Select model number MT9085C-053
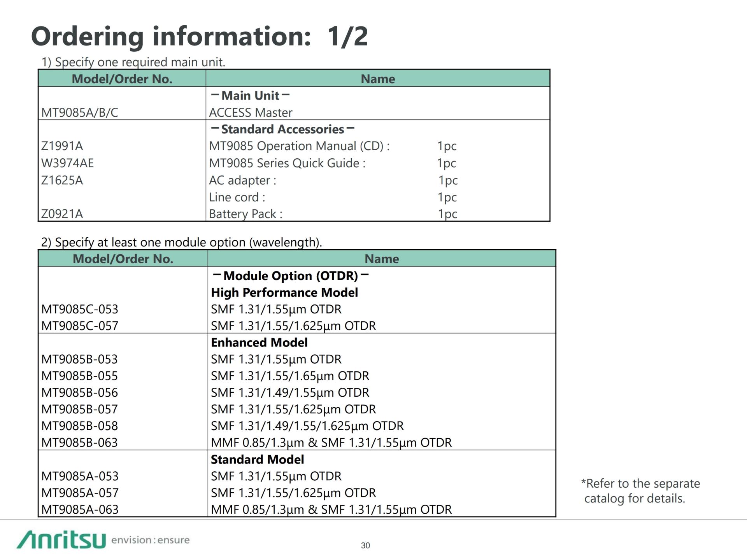The height and width of the screenshot is (560, 747). [79, 309]
